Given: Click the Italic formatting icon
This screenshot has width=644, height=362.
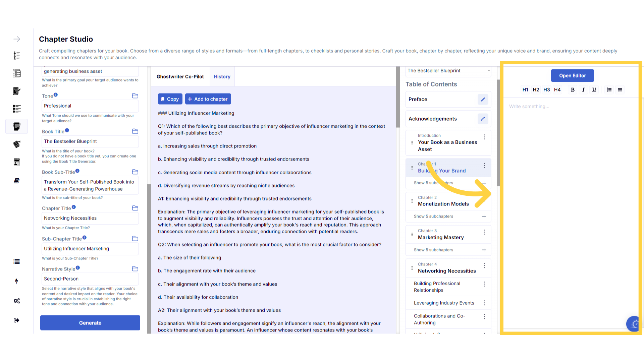Looking at the screenshot, I should (583, 90).
